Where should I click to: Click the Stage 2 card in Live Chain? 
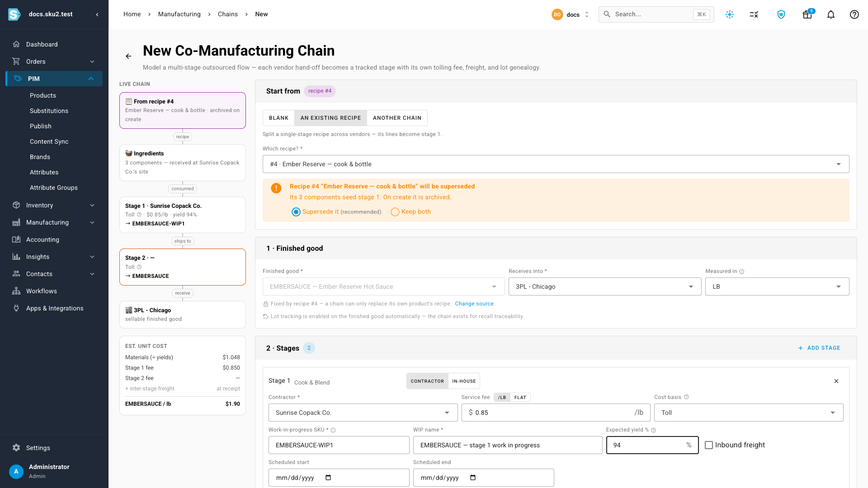(183, 267)
